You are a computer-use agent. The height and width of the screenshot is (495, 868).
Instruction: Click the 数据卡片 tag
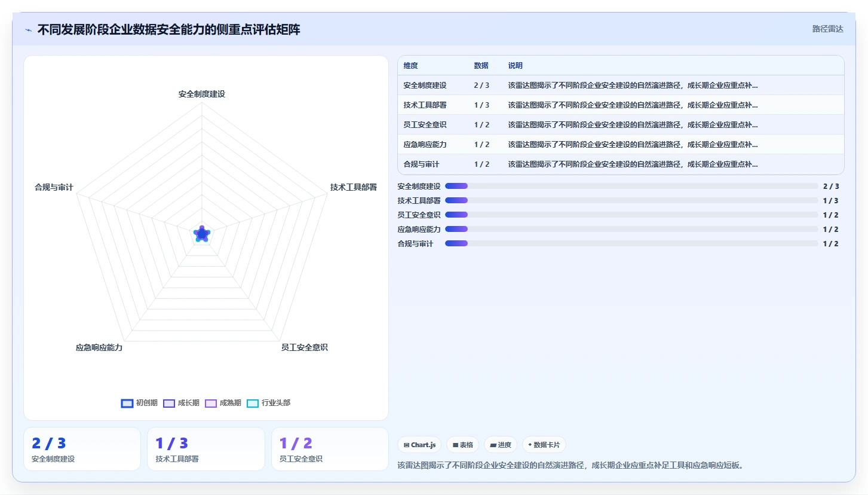pyautogui.click(x=544, y=445)
